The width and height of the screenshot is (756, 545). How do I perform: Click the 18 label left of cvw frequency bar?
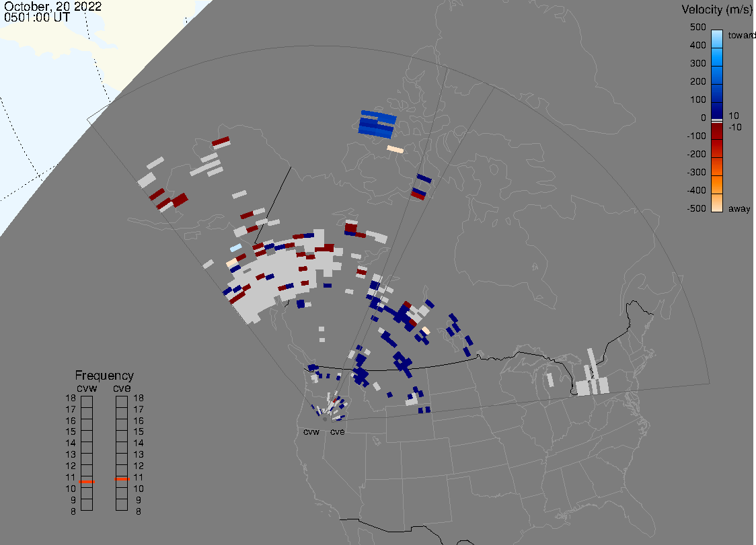point(71,398)
